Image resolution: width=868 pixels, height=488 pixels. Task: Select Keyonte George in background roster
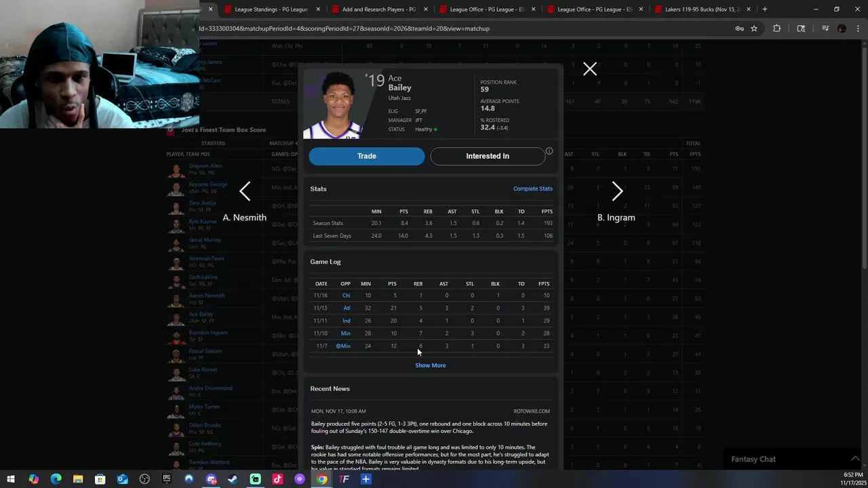pyautogui.click(x=208, y=184)
